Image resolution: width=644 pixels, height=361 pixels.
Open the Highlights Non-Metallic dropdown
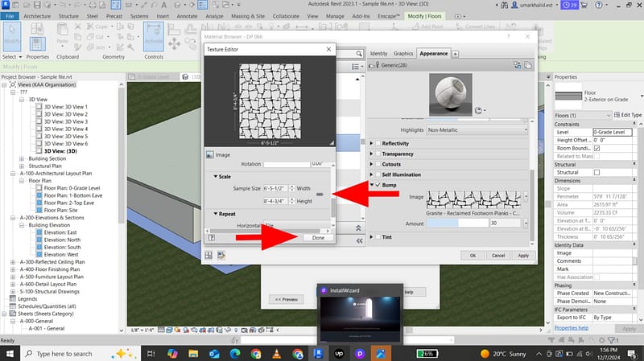click(477, 129)
